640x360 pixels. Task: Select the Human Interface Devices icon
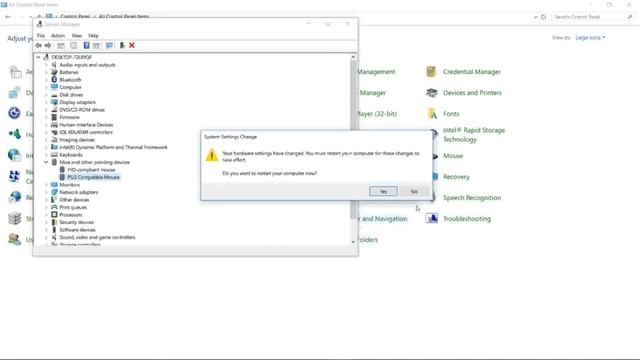[54, 124]
